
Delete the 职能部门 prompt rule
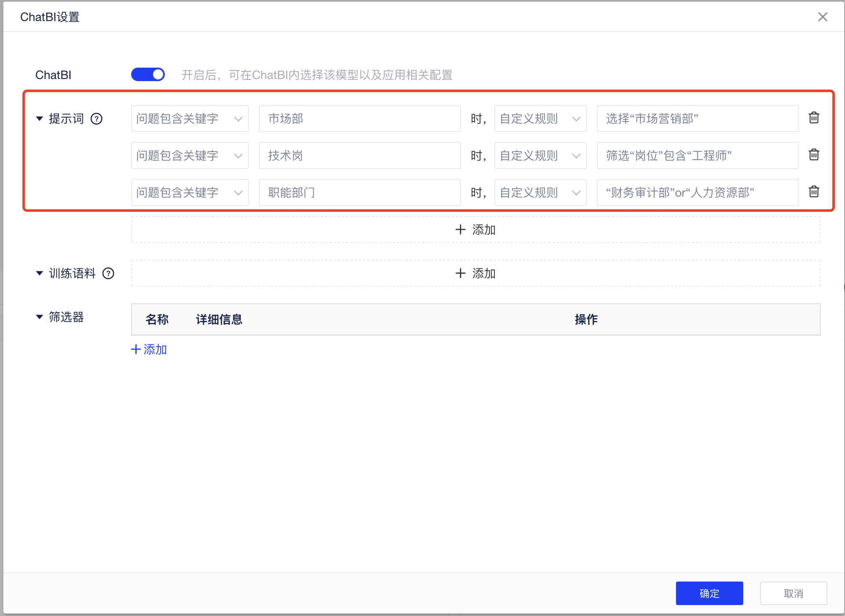(x=814, y=192)
